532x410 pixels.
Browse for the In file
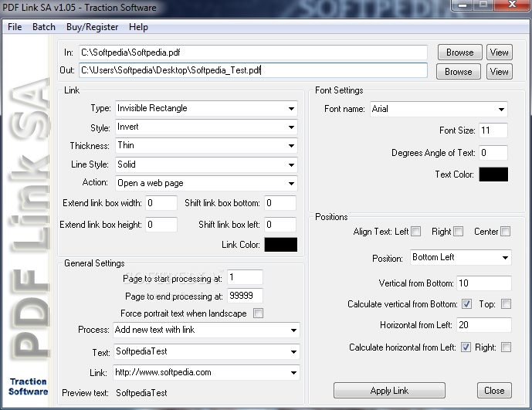(x=459, y=53)
